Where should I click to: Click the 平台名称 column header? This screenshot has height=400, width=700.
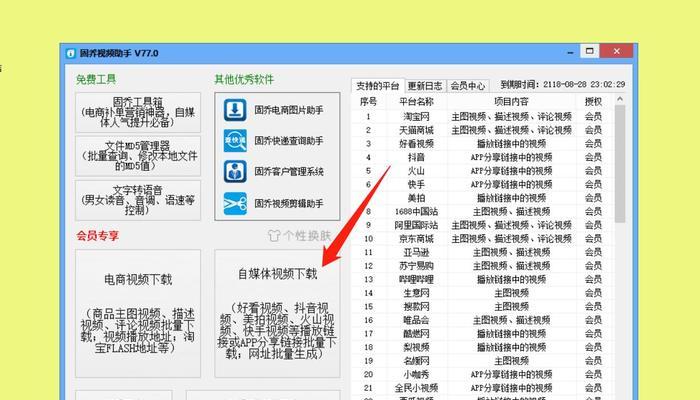tap(416, 102)
